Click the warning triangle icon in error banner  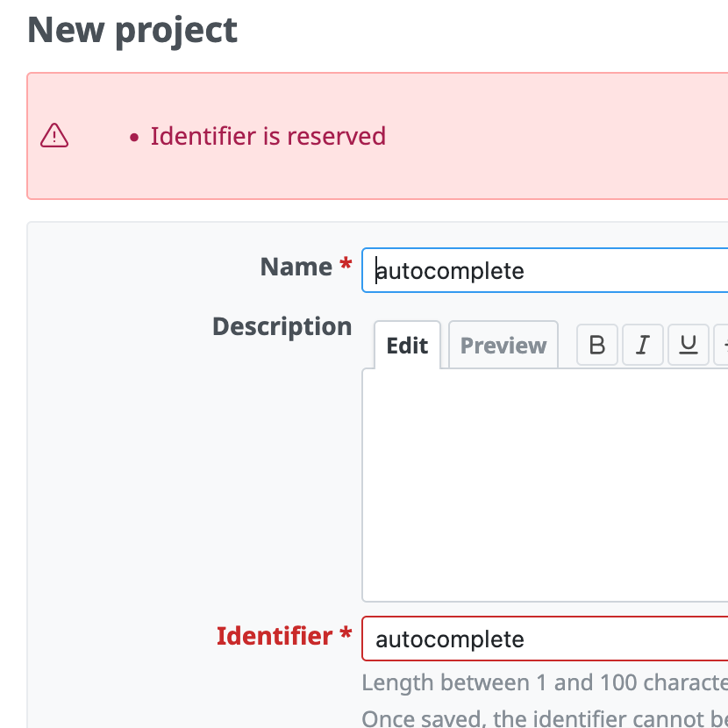54,136
